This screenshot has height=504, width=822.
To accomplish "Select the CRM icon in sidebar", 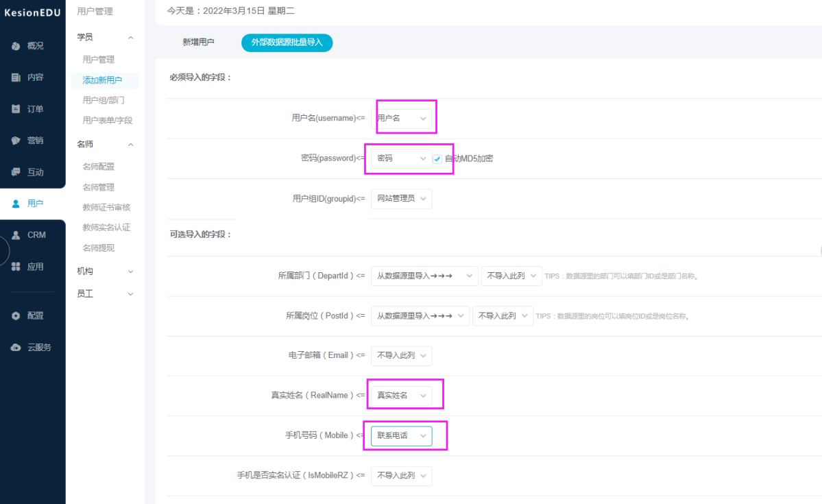I will click(16, 235).
